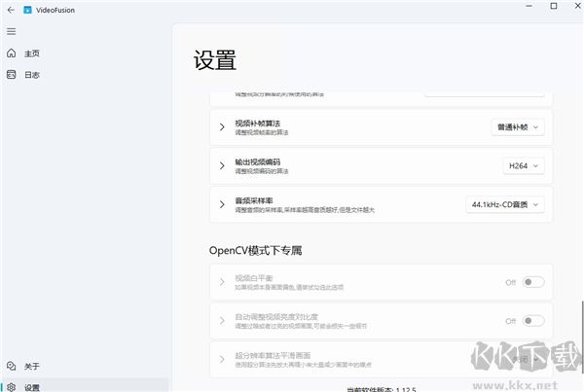Screen dimensions: 584x392
Task: Click the VideoFusion app logo icon
Action: point(27,10)
